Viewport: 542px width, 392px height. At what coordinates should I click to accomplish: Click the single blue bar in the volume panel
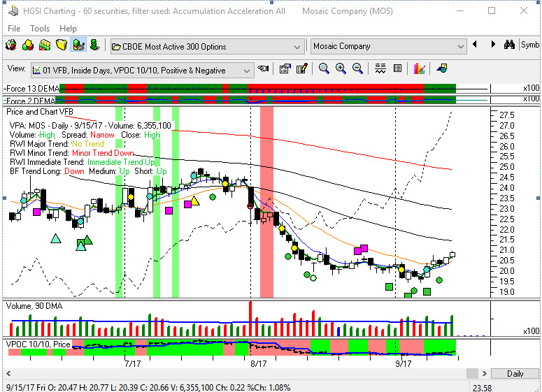(x=338, y=332)
